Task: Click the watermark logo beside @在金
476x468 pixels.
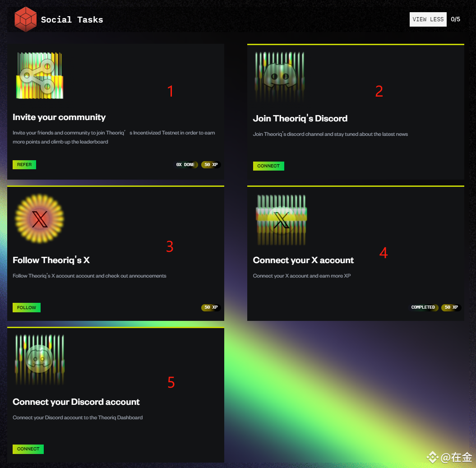Action: pos(433,457)
